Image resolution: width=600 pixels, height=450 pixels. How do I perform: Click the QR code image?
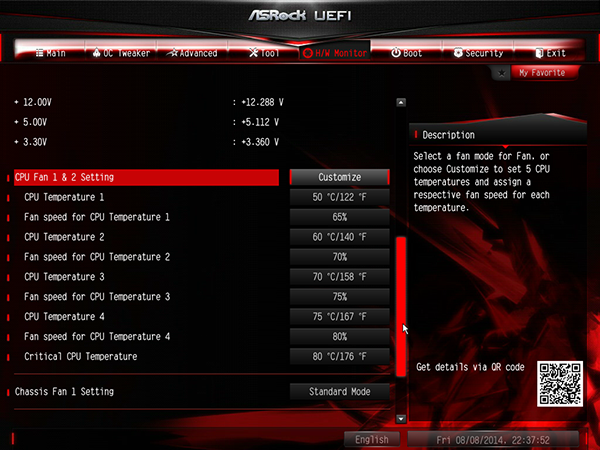560,383
